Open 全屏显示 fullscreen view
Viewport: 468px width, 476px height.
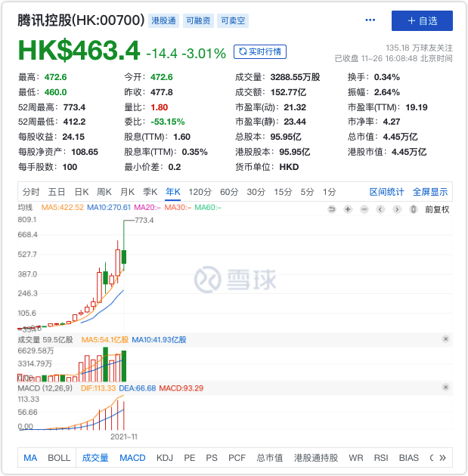430,192
